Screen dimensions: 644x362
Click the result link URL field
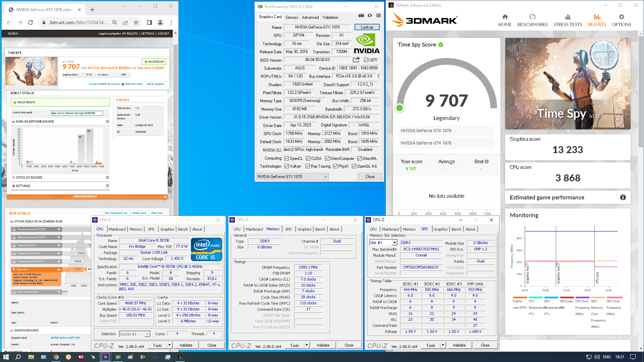pyautogui.click(x=77, y=113)
